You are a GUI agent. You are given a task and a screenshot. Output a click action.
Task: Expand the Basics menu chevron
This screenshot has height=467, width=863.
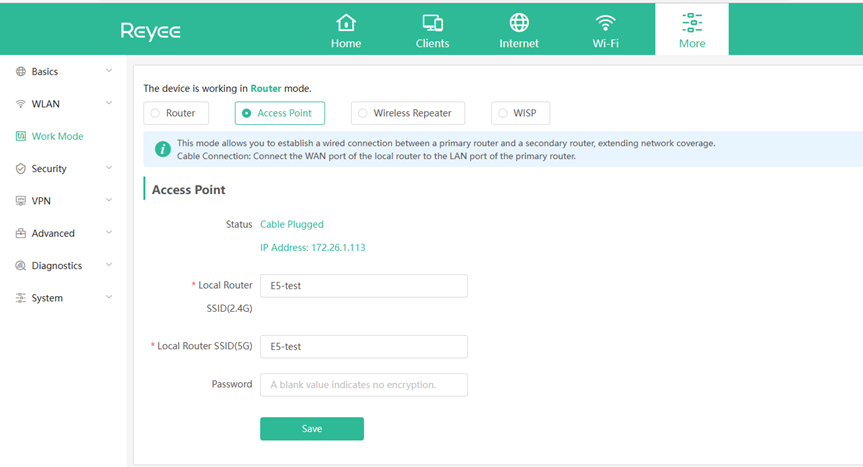coord(109,71)
